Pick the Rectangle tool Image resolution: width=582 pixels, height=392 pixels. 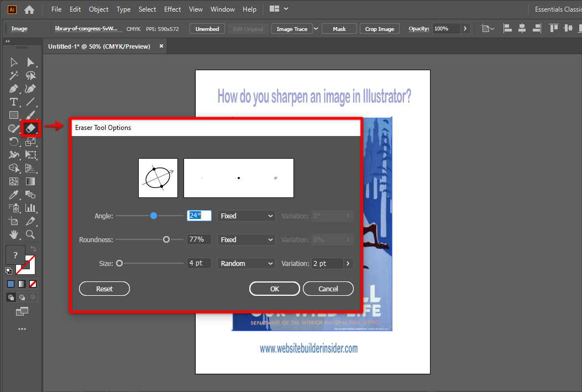14,115
